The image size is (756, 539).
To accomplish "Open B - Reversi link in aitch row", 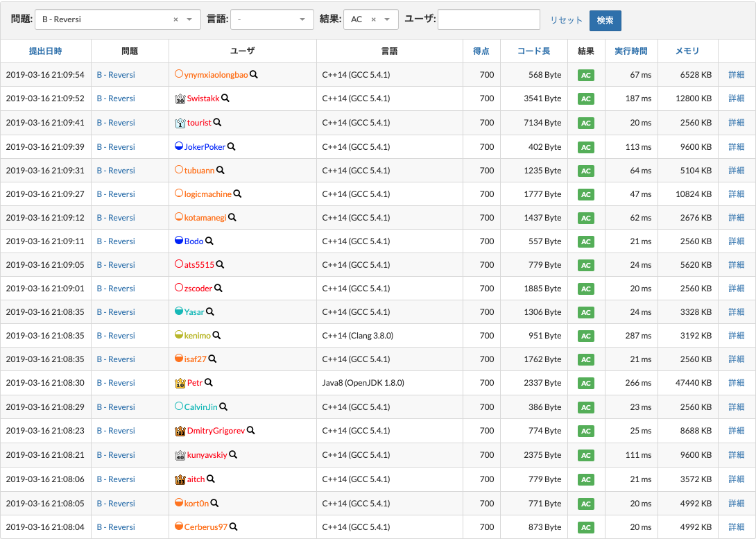I will (x=116, y=479).
